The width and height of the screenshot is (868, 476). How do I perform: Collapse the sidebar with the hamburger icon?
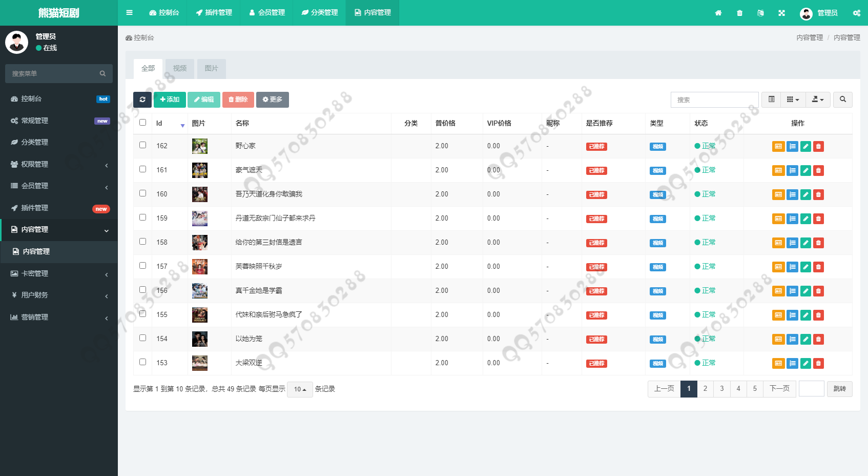coord(129,13)
